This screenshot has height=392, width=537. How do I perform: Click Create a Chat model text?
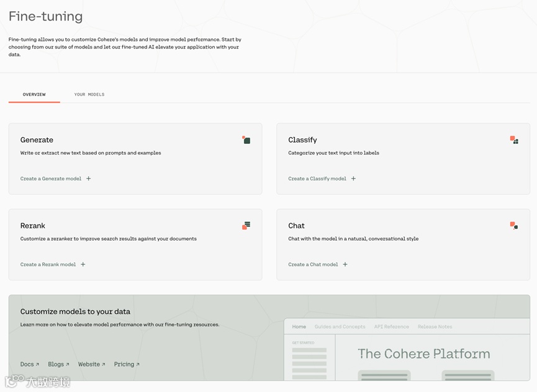(313, 264)
